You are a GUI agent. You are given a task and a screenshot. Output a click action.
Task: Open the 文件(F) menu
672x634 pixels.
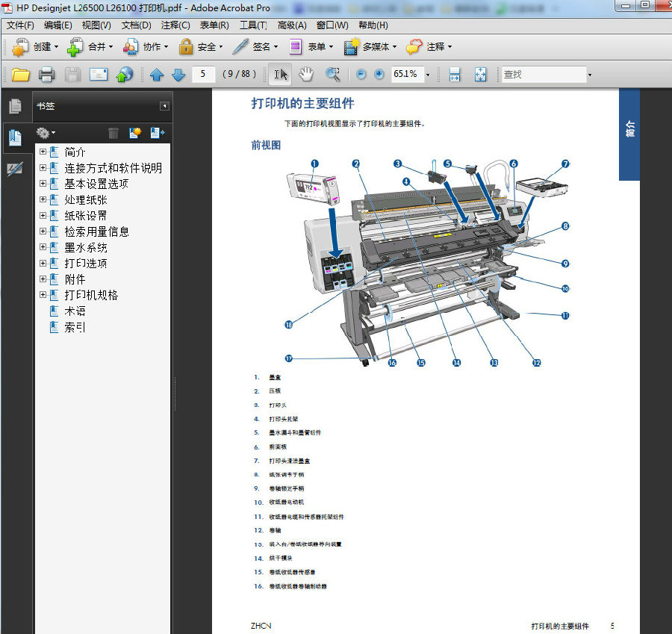(20, 25)
